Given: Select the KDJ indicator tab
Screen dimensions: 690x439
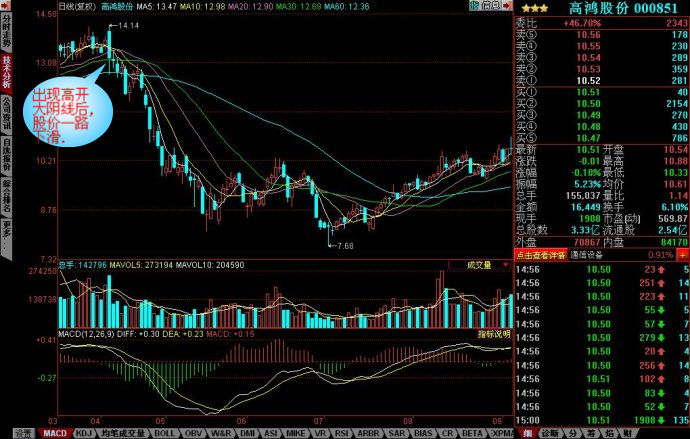Looking at the screenshot, I should coord(84,433).
